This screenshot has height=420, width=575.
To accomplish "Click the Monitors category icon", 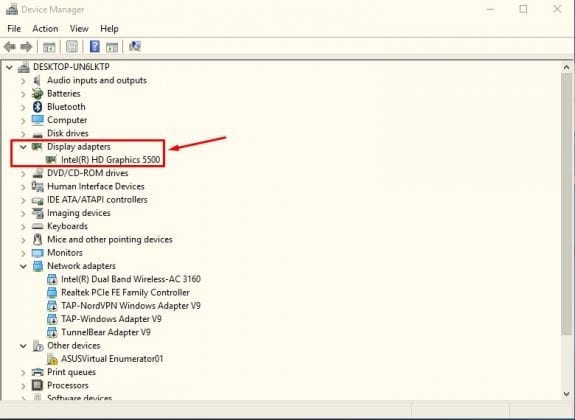I will [x=37, y=253].
